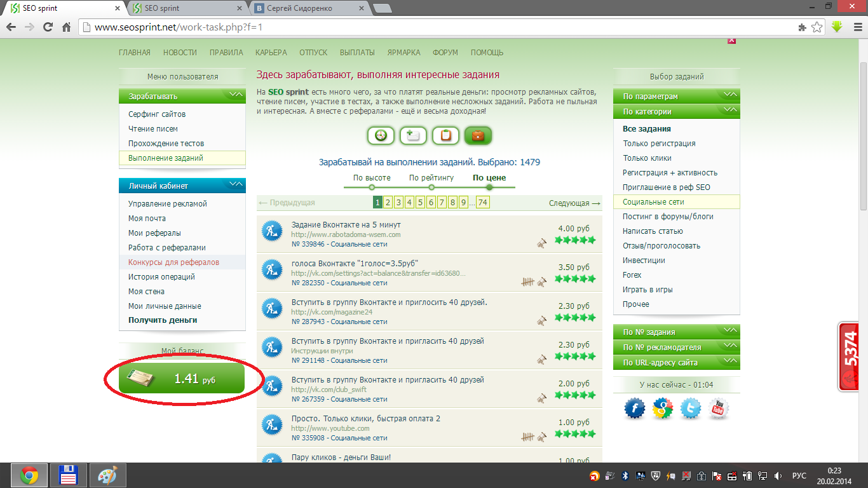Click star rating of 4.00 руб task

[x=575, y=240]
